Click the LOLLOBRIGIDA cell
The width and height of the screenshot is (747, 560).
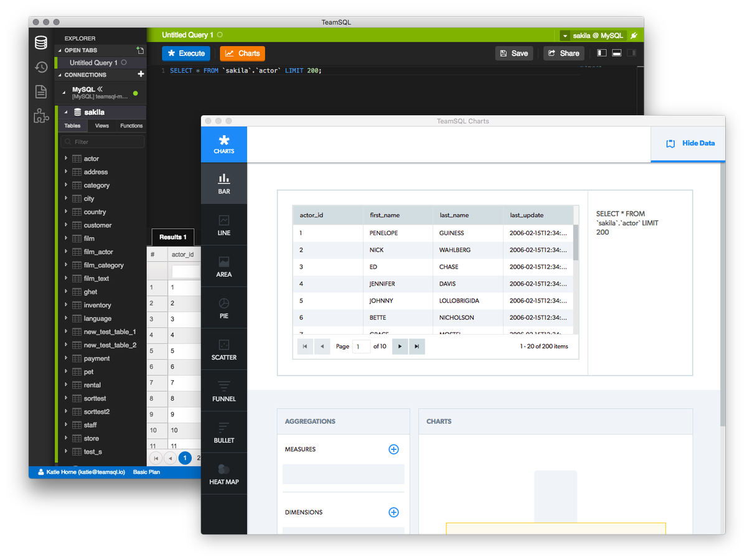[467, 301]
